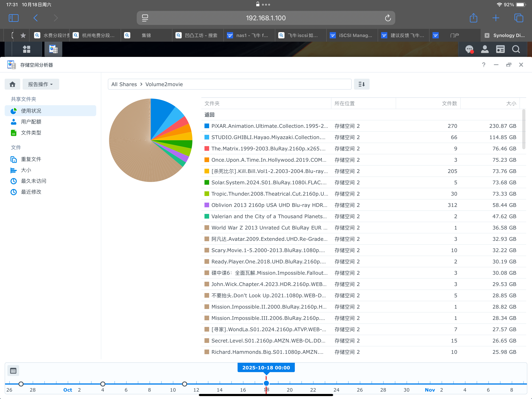Viewport: 532px width, 399px height.
Task: Open the calendar icon on timeline
Action: point(13,371)
